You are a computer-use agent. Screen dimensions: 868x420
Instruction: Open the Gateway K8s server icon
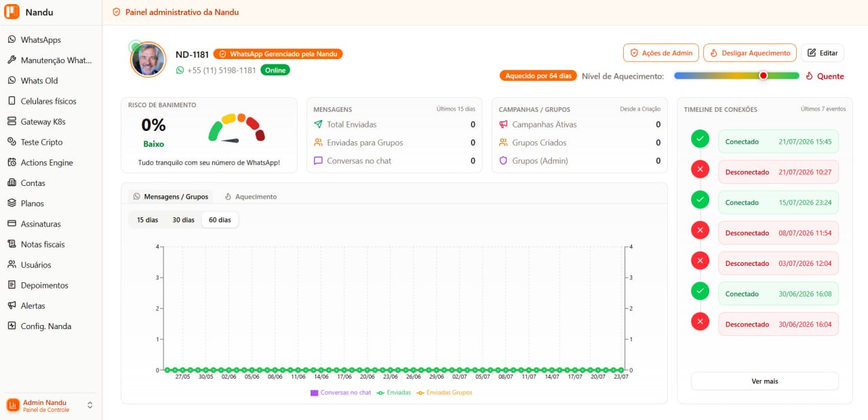coord(12,121)
